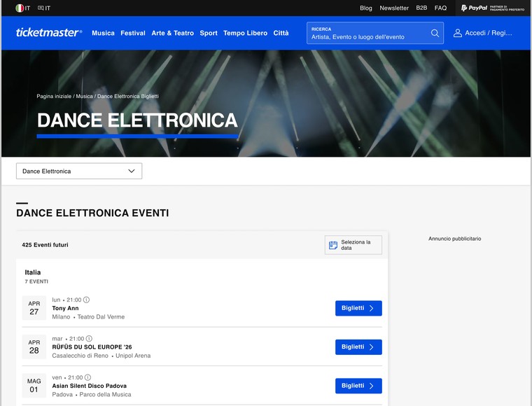Open RÜFÜS DU SOL EUROPE '26 event title
The height and width of the screenshot is (406, 532).
[x=92, y=347]
